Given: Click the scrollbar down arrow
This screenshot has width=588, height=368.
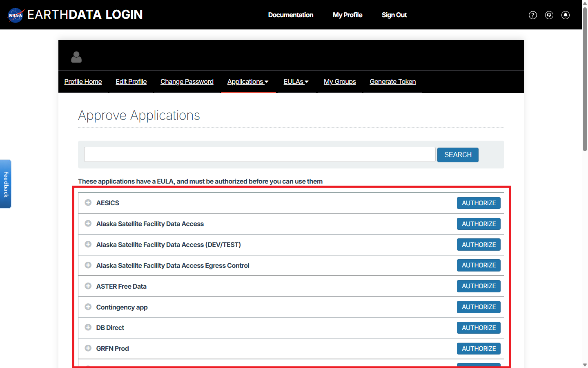Looking at the screenshot, I should tap(585, 365).
